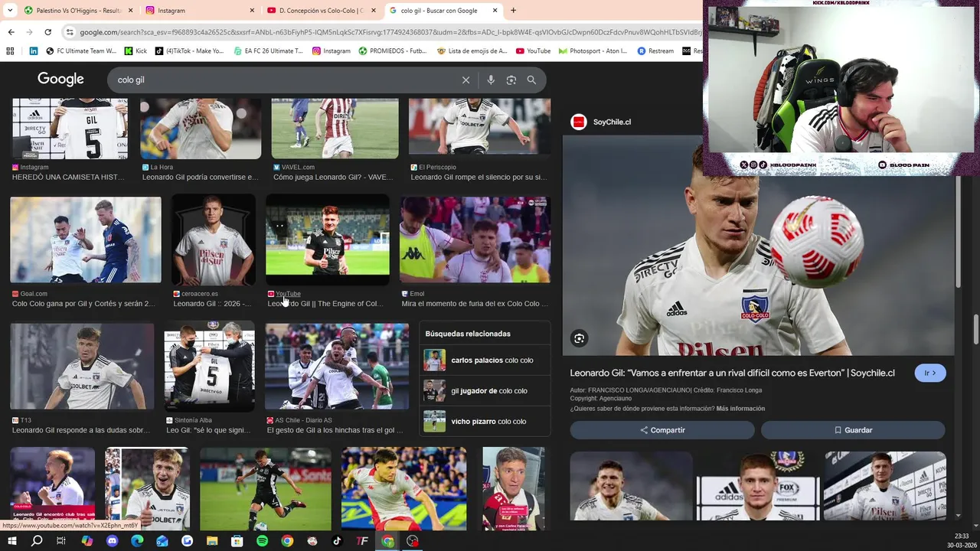
Task: Select related search gil jugador de colo colo
Action: coord(485,391)
